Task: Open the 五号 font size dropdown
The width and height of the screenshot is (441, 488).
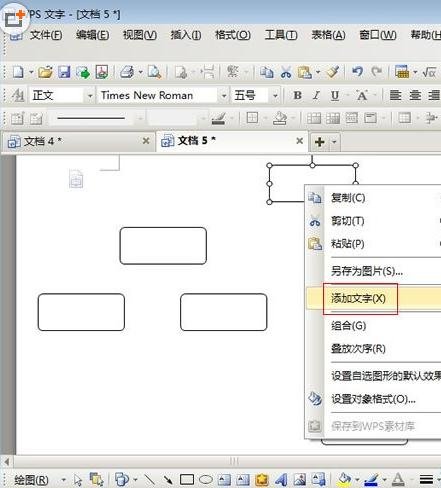Action: pos(275,96)
